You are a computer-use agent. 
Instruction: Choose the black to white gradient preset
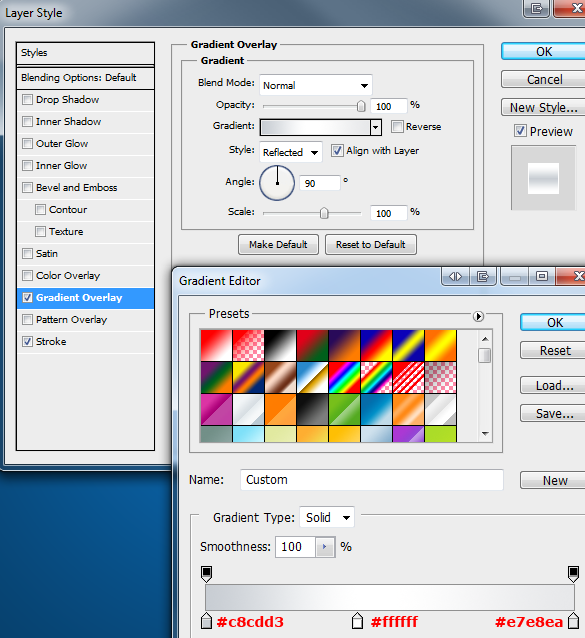280,345
